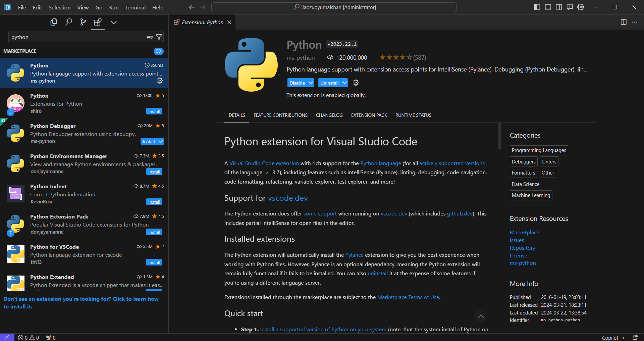Click the details page vertical scrollbar

499,136
